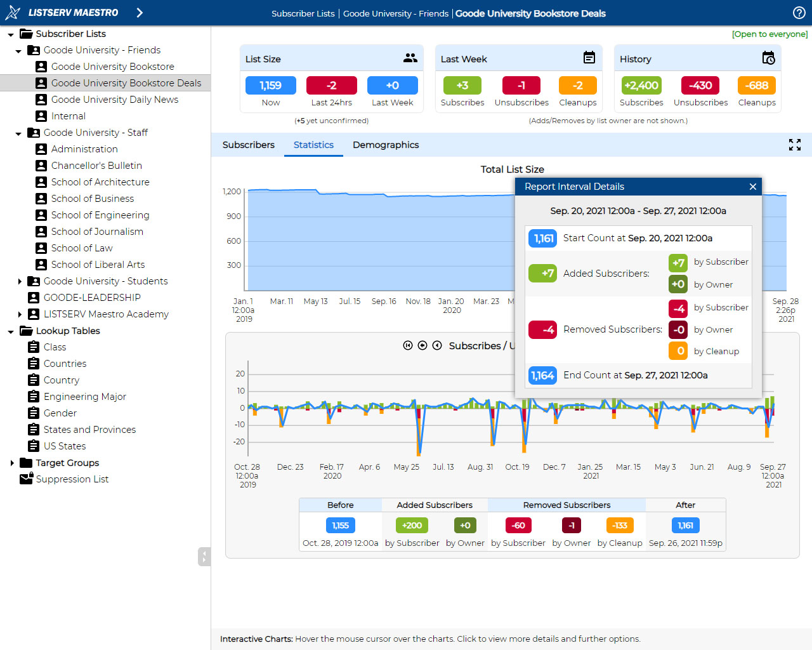Click the subscribers people icon in List Size

click(x=410, y=58)
